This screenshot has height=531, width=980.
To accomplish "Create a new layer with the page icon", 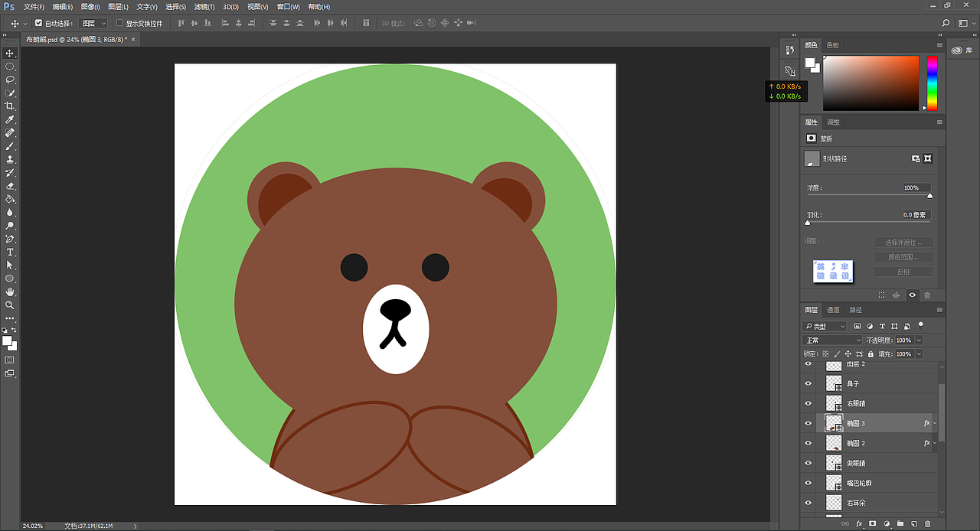I will coord(914,523).
